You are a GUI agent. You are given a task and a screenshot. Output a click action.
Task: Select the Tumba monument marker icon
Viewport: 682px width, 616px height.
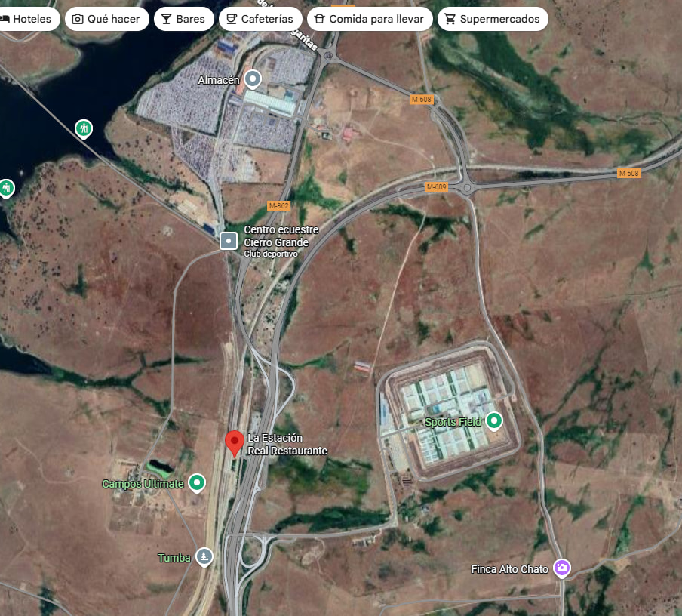204,557
